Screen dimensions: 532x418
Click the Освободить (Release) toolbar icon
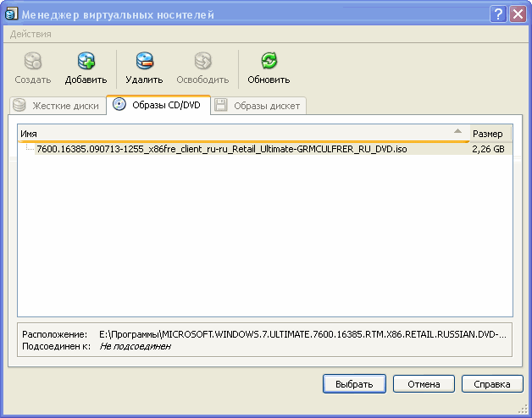click(x=202, y=62)
